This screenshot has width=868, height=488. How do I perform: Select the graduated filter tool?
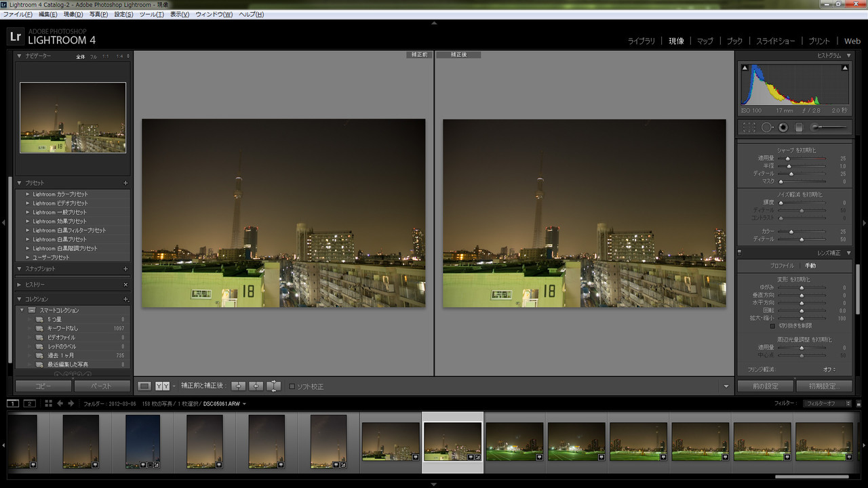(799, 127)
